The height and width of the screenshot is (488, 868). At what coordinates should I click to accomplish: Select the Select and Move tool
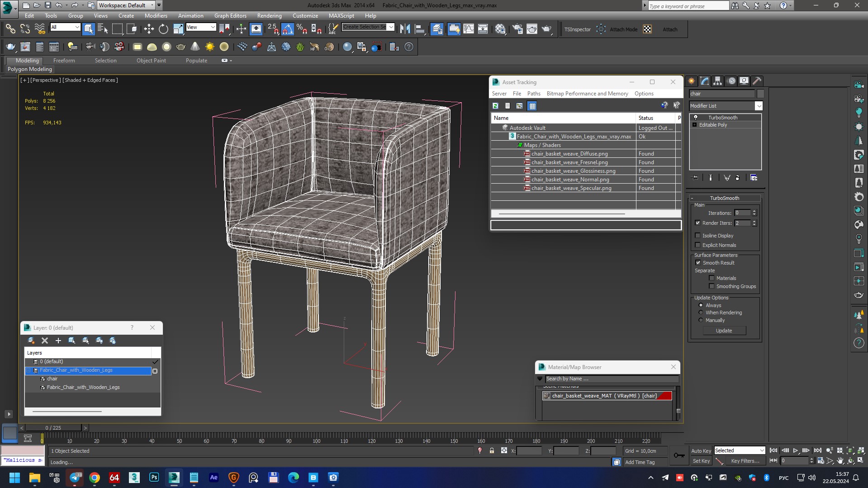click(149, 29)
